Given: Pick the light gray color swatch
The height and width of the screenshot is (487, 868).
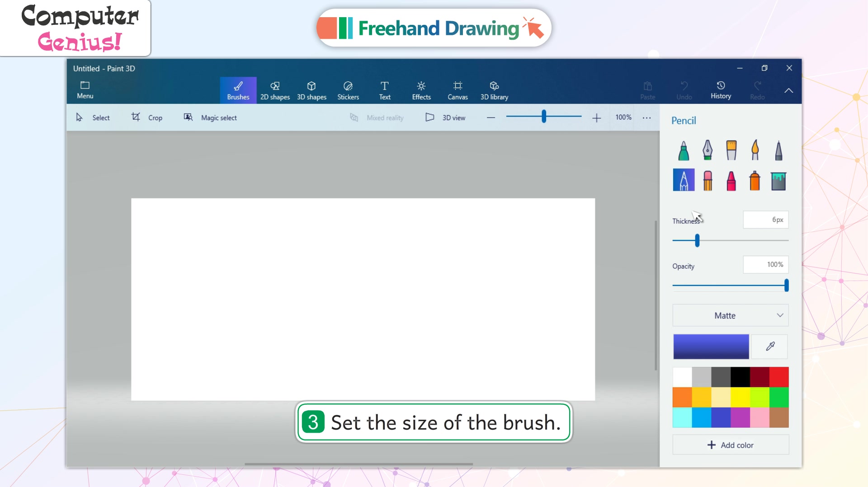Looking at the screenshot, I should (x=702, y=377).
